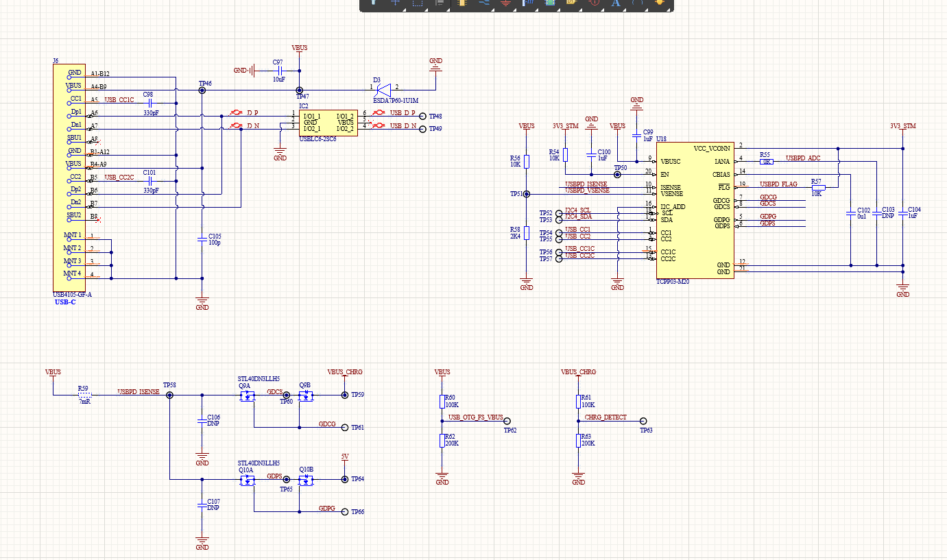947x560 pixels.
Task: Select the Place Part tool in the toolbar
Action: [461, 3]
